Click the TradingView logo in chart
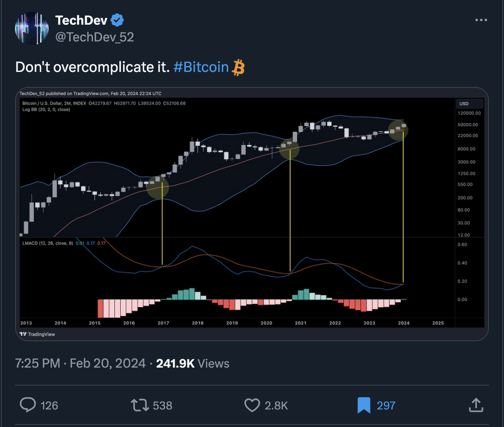This screenshot has height=427, width=504. click(x=38, y=334)
